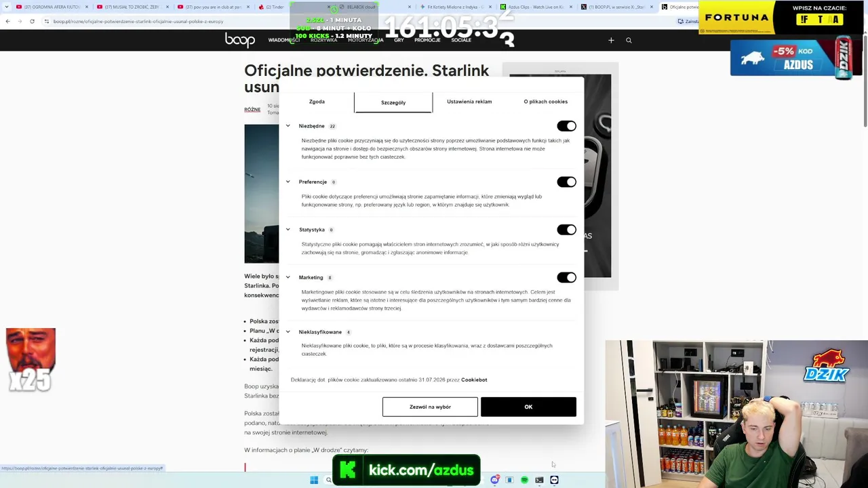The height and width of the screenshot is (488, 868).
Task: Open the boop logo homepage link
Action: (x=240, y=40)
